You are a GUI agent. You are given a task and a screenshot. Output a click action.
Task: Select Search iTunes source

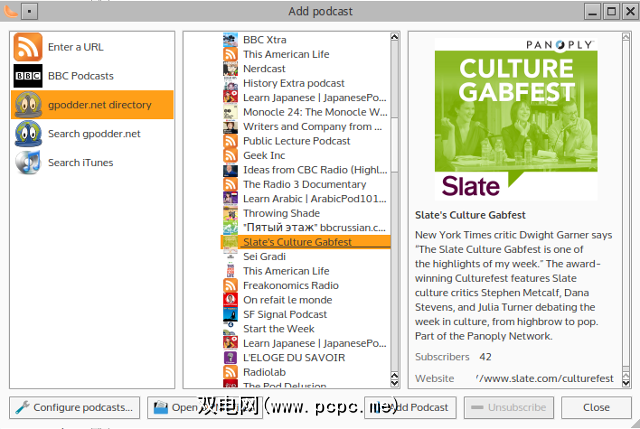(92, 162)
